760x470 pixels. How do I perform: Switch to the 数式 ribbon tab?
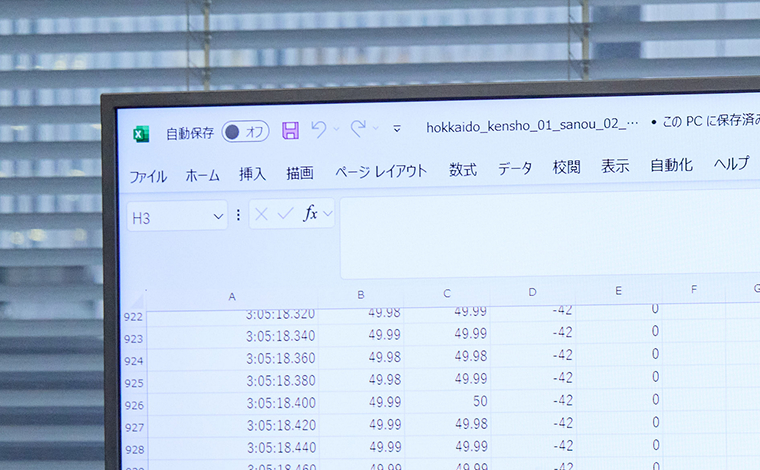pyautogui.click(x=463, y=170)
